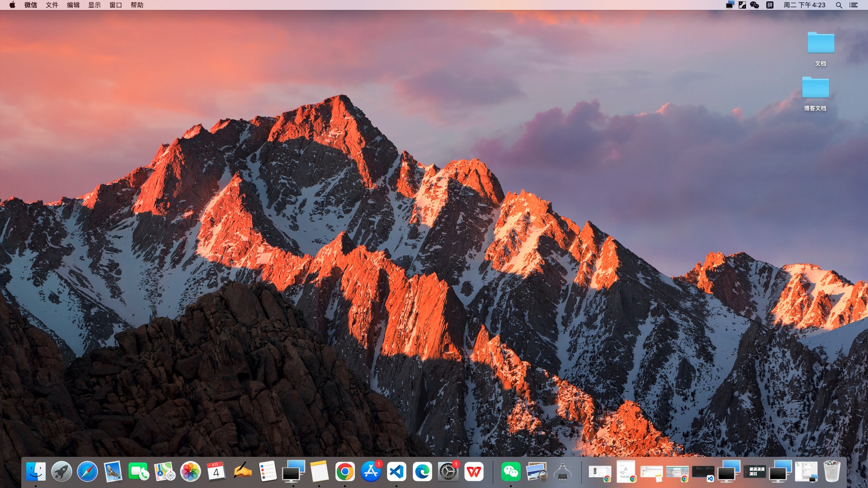Open WeChat green icon in dock
This screenshot has width=868, height=488.
(x=511, y=472)
